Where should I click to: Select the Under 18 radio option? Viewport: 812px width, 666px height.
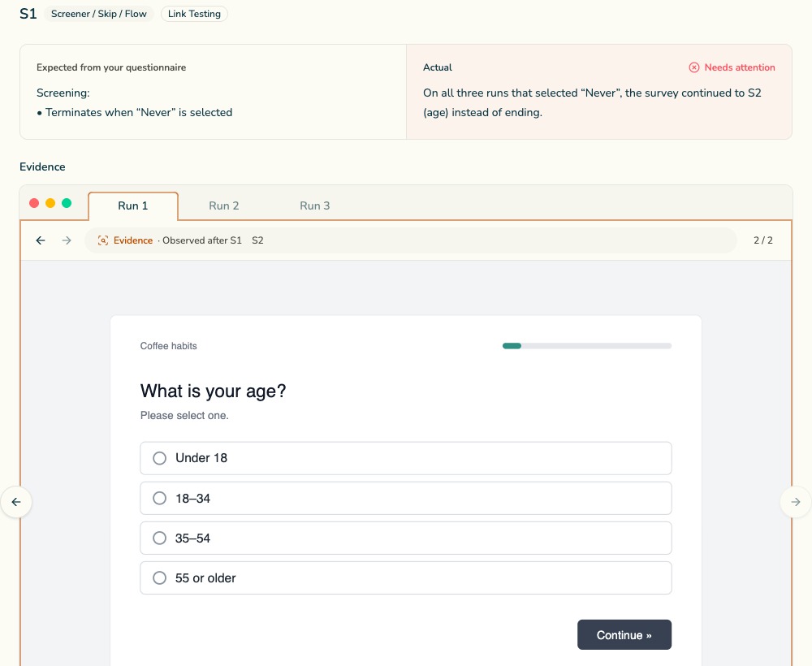click(x=405, y=458)
